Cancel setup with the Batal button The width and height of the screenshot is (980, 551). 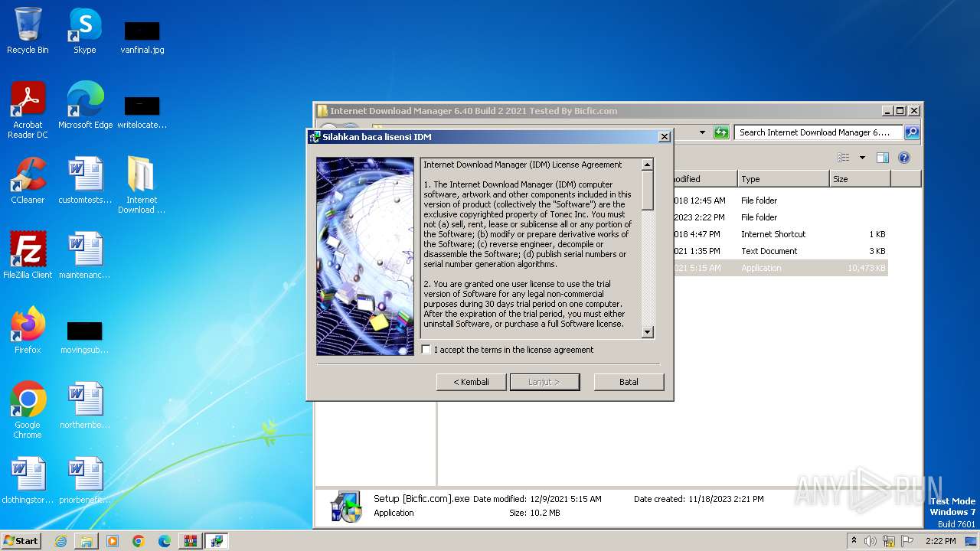tap(629, 382)
